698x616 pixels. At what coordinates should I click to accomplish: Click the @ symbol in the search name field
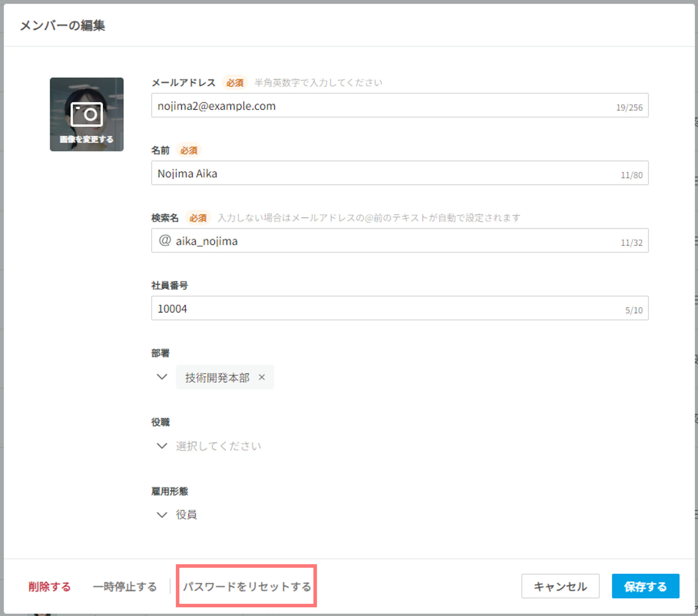(165, 240)
